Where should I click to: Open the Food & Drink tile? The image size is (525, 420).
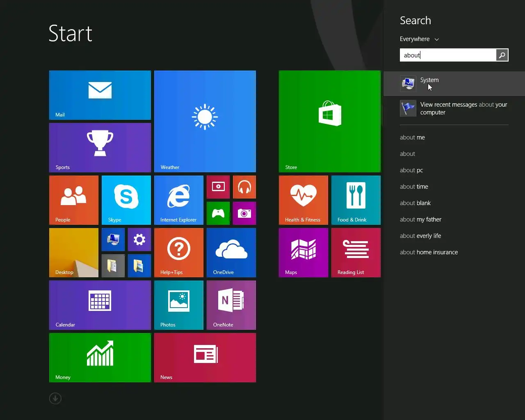pyautogui.click(x=356, y=200)
